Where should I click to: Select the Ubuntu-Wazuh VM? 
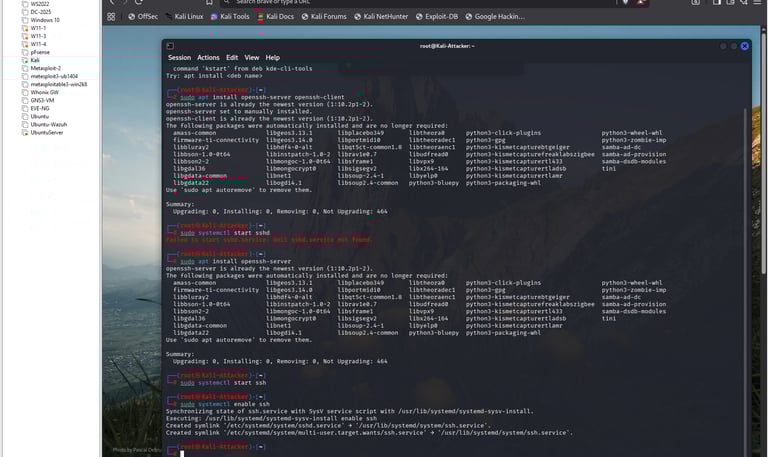[x=48, y=124]
